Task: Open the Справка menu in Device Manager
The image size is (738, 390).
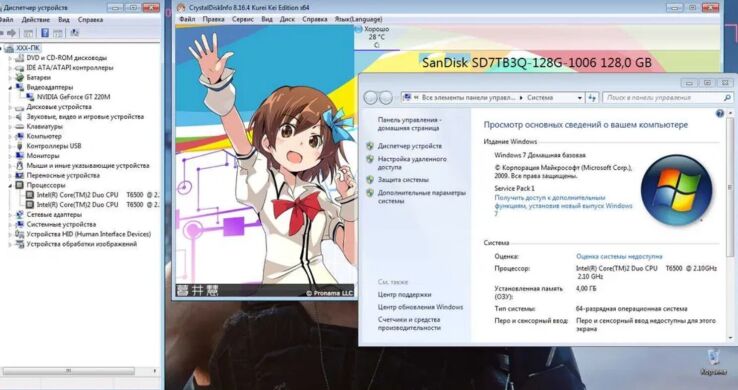Action: (x=90, y=20)
